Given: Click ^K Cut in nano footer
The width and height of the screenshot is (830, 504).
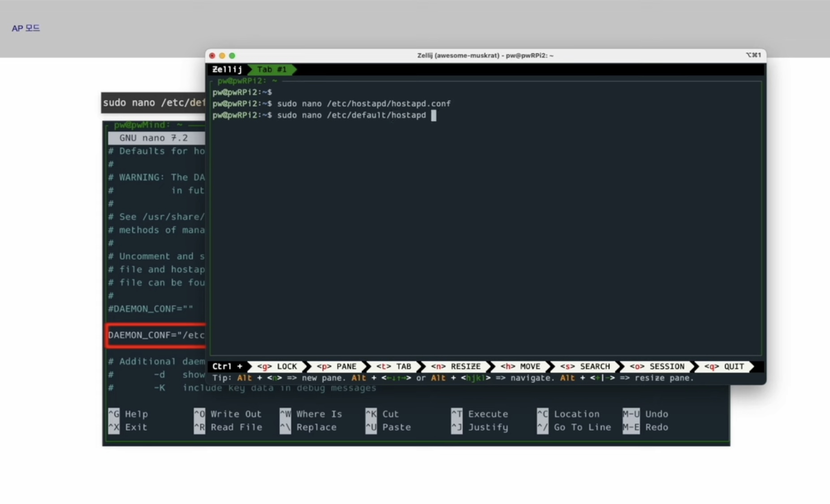Looking at the screenshot, I should 382,414.
